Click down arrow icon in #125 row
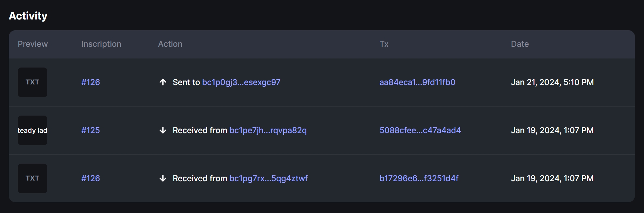Screen dimensions: 644x213 [163, 130]
